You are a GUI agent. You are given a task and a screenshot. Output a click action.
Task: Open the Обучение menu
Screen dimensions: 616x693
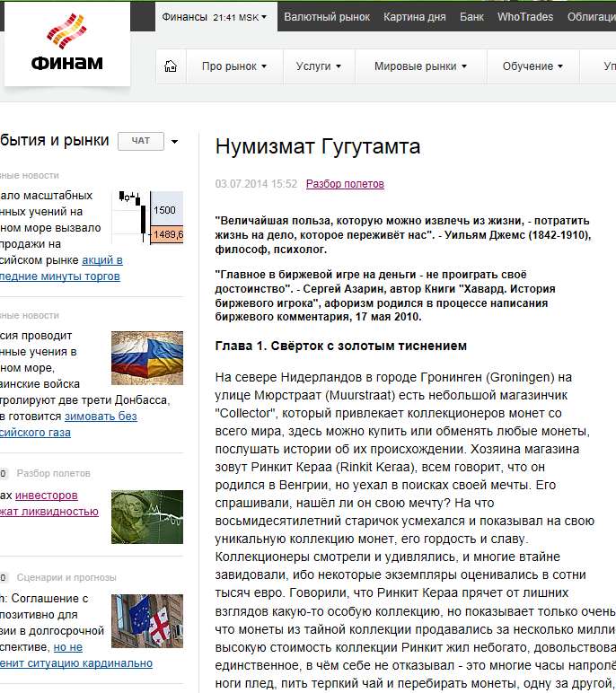(x=532, y=66)
